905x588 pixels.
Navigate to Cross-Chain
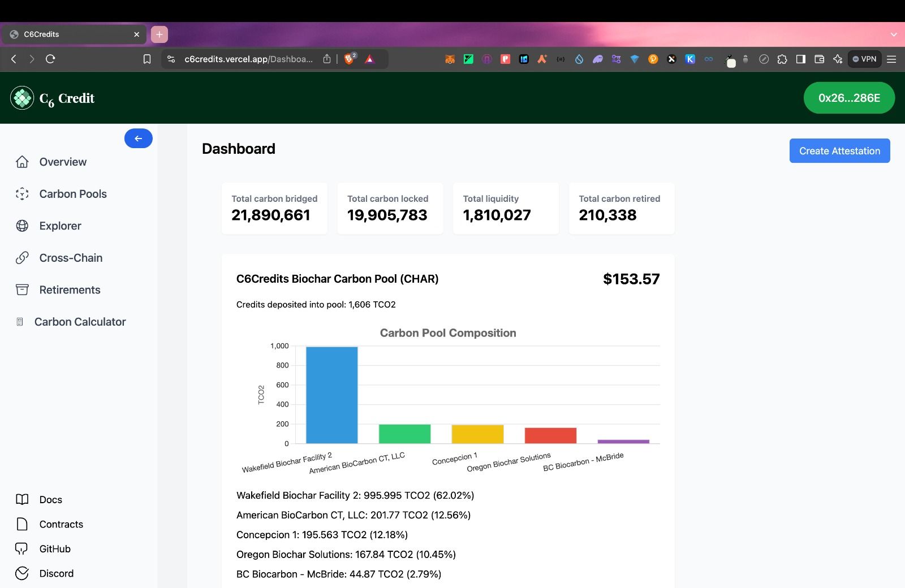click(71, 258)
